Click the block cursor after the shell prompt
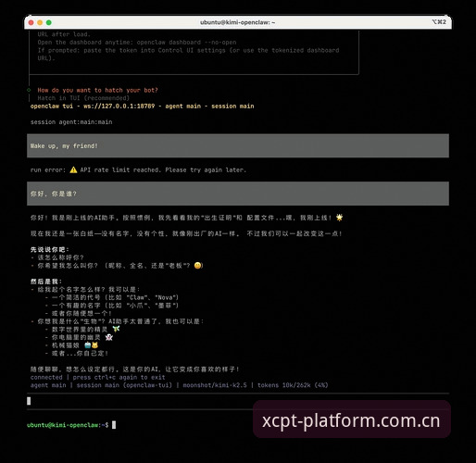 [x=114, y=425]
